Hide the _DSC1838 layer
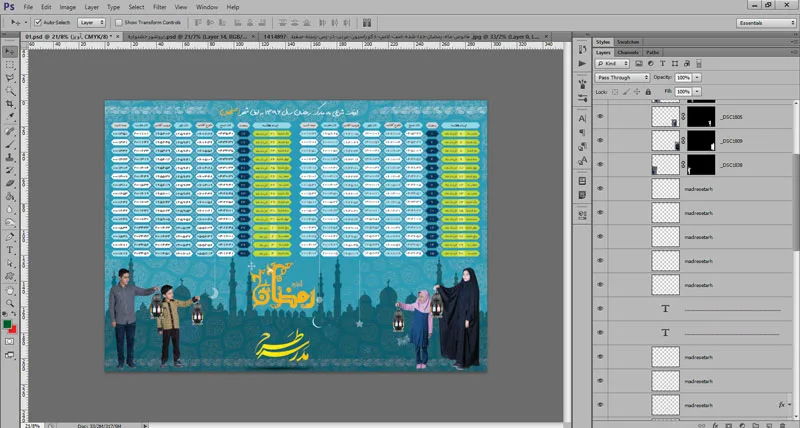 point(600,165)
